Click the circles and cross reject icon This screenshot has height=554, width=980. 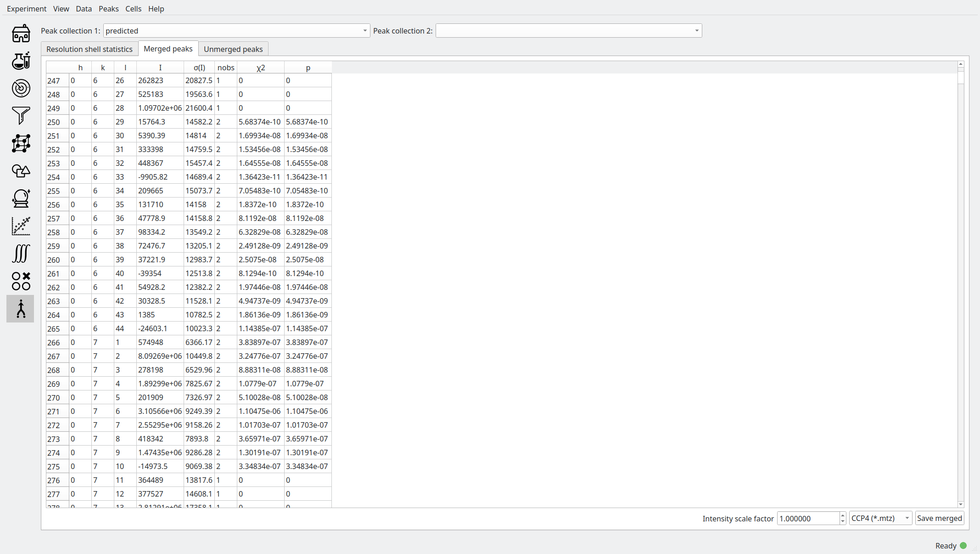pos(21,281)
